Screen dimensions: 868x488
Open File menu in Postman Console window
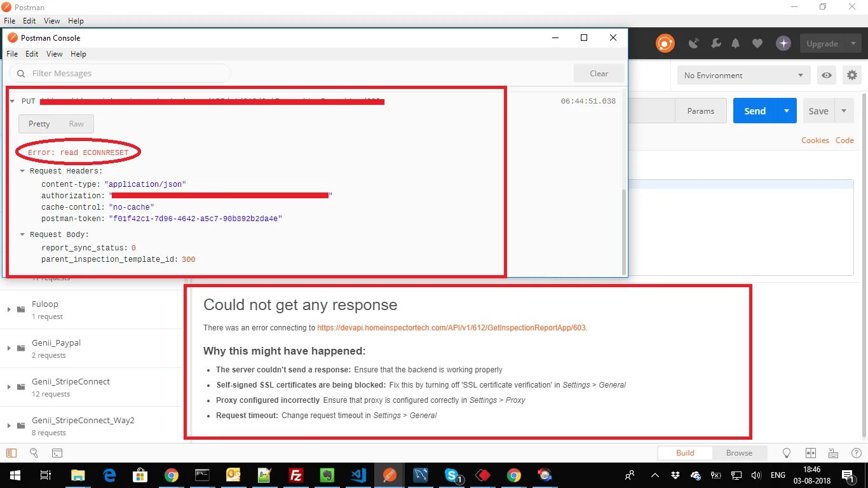pos(12,54)
